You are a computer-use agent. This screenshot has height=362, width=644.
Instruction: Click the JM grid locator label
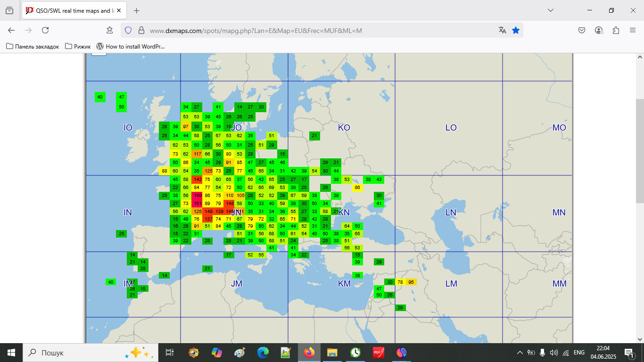point(236,284)
